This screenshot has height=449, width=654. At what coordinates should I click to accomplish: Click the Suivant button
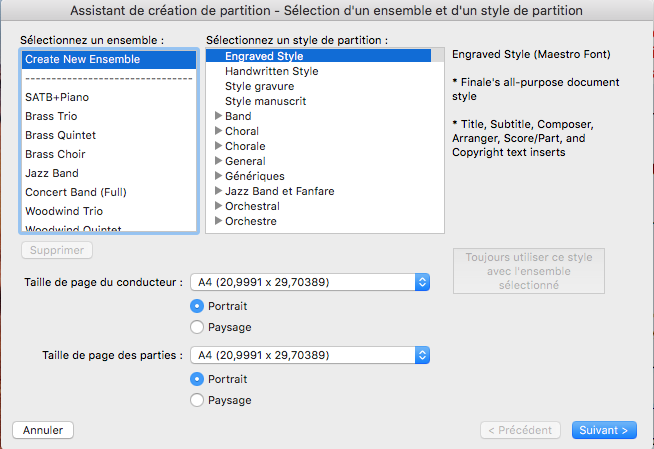(x=605, y=430)
